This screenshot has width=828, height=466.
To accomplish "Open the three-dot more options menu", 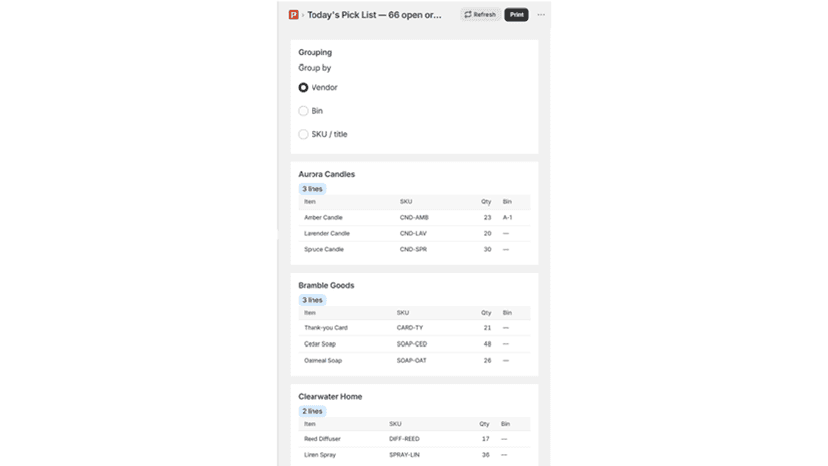I will [x=541, y=15].
